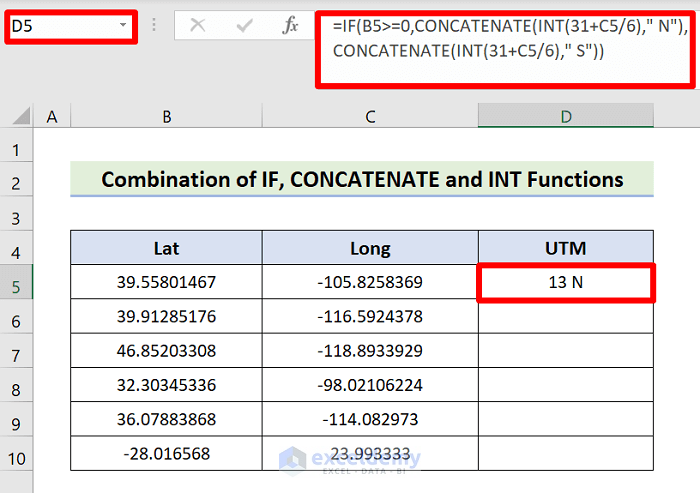Open the Insert Function fx dialog
This screenshot has width=700, height=493.
click(x=290, y=26)
